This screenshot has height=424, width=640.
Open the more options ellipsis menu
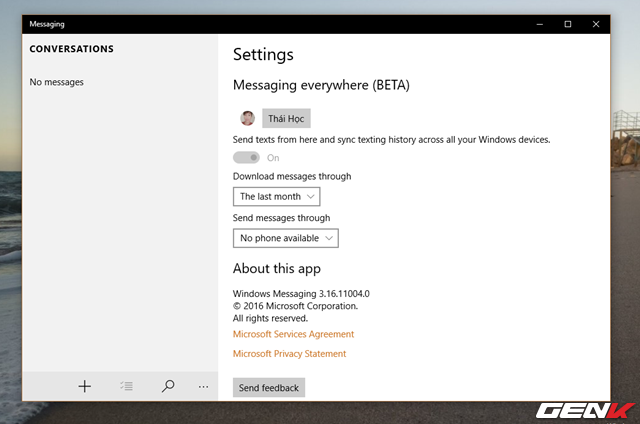203,386
